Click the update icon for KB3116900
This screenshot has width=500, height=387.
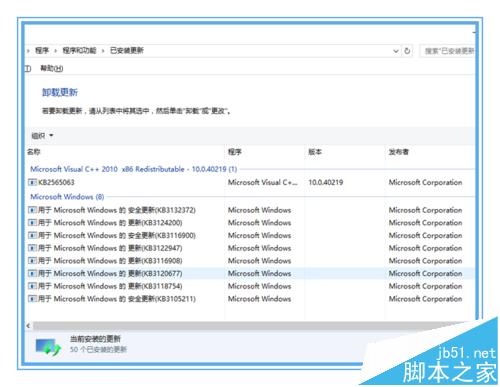click(x=32, y=235)
